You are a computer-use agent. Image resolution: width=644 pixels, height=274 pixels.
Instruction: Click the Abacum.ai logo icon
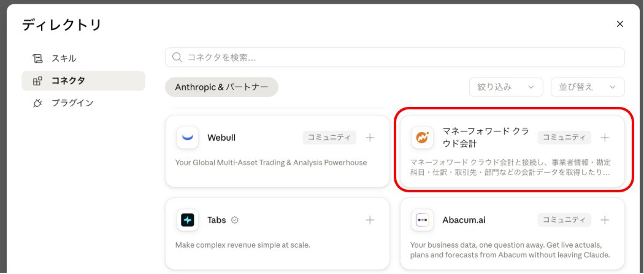[422, 220]
